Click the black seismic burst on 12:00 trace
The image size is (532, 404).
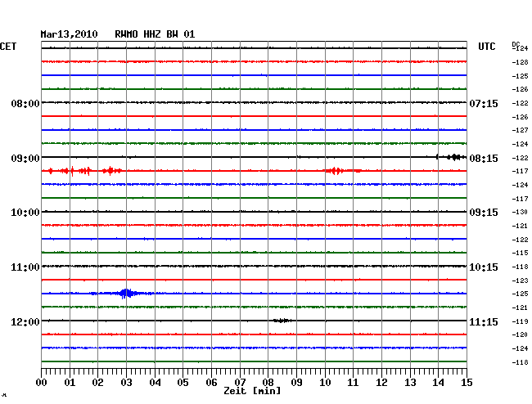pos(282,321)
